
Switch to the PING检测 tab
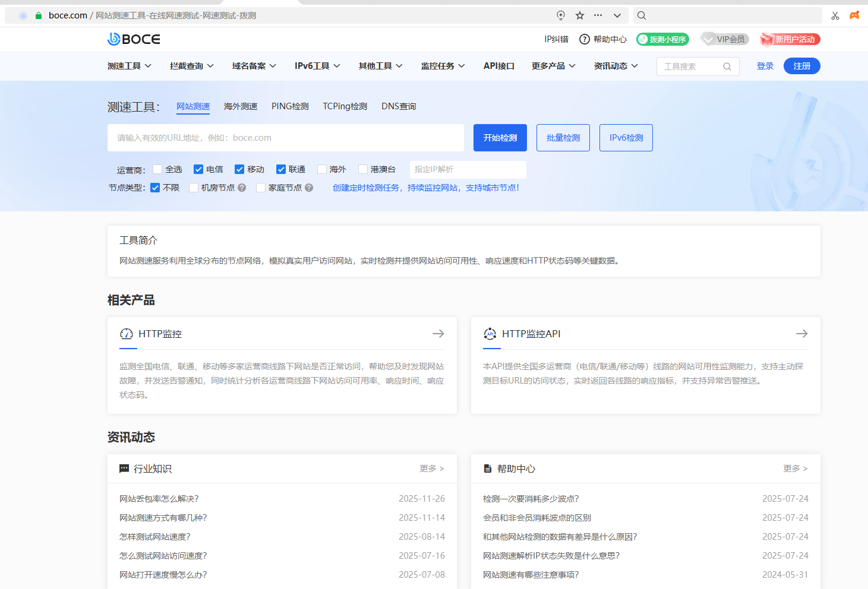pyautogui.click(x=289, y=106)
